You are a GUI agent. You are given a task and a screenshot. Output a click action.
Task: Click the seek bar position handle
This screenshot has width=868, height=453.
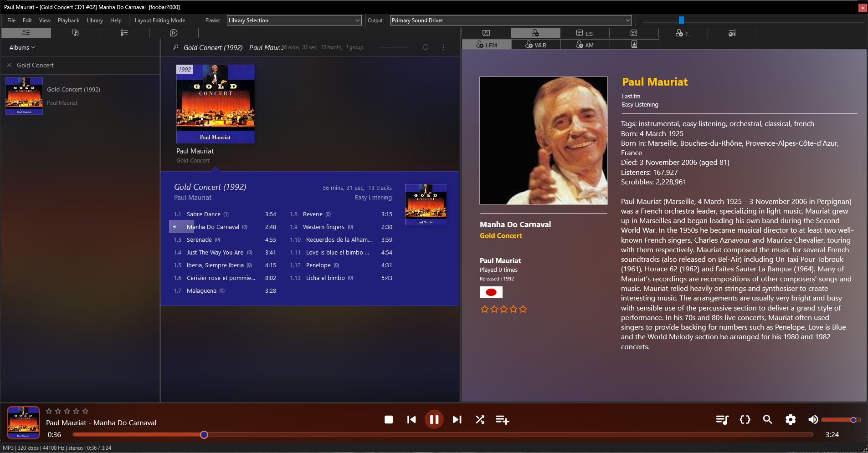coord(204,435)
